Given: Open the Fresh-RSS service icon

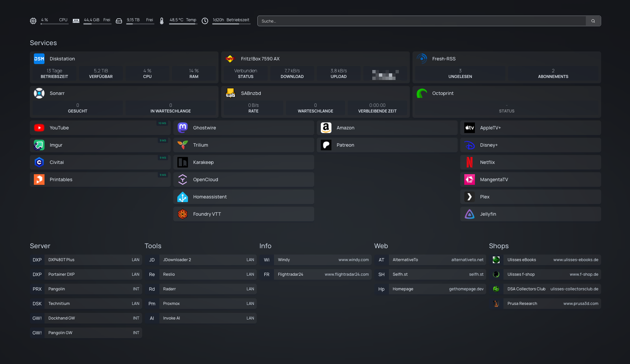Looking at the screenshot, I should click(x=422, y=59).
